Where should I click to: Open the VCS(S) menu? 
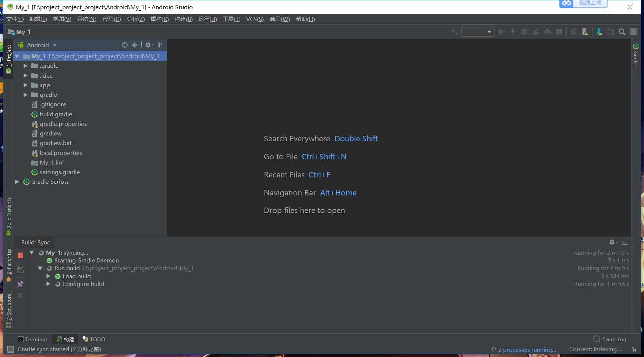pyautogui.click(x=255, y=19)
